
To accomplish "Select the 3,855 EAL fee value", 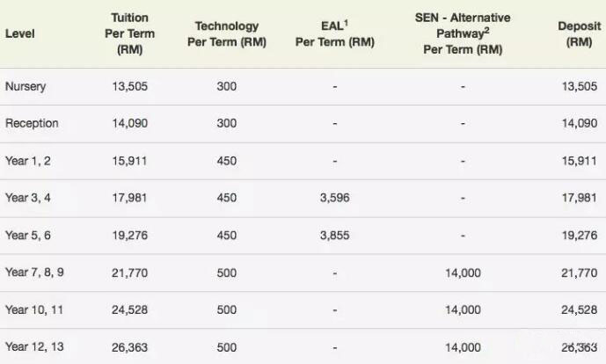I will [x=335, y=236].
